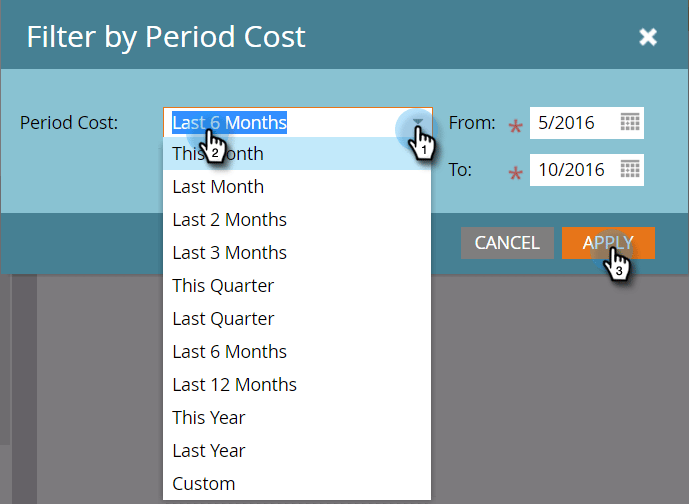Viewport: 689px width, 504px height.
Task: Pick Last 6 Months list item
Action: [297, 352]
